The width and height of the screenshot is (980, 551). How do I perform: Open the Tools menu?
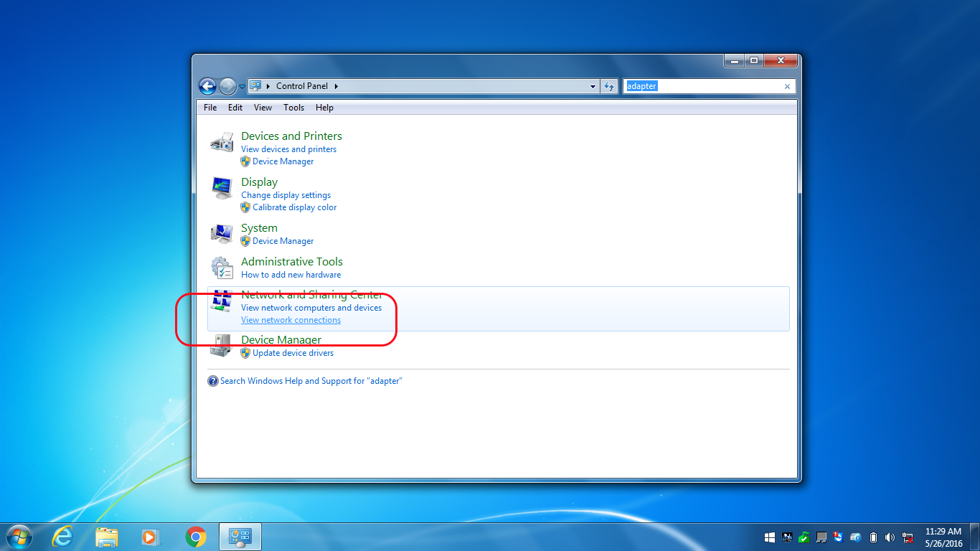(x=294, y=108)
